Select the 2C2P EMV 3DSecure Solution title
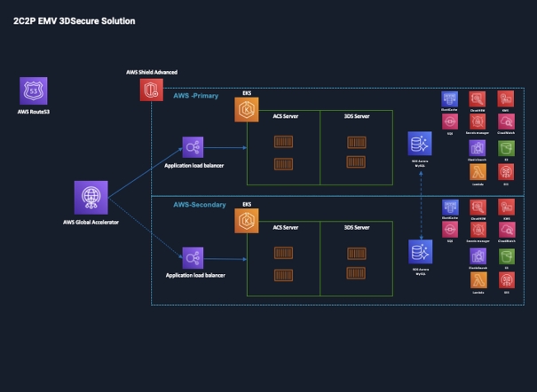 click(74, 20)
